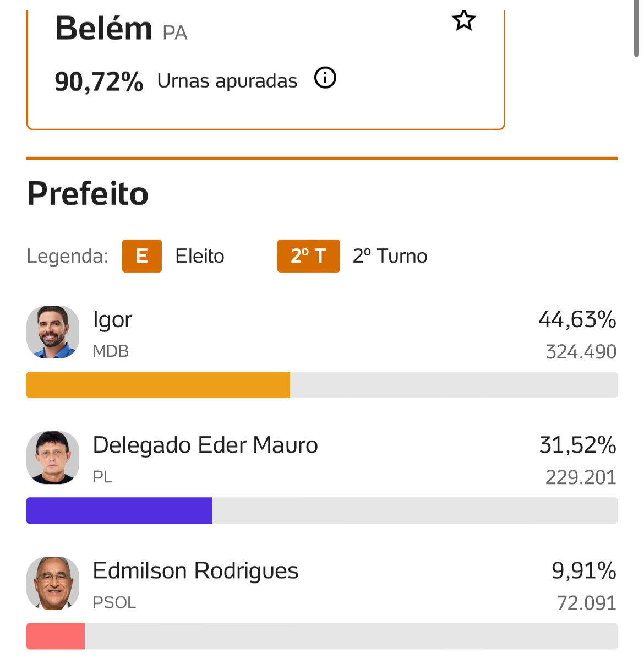Click Igor's 44,63% percentage
The width and height of the screenshot is (644, 658).
[577, 320]
